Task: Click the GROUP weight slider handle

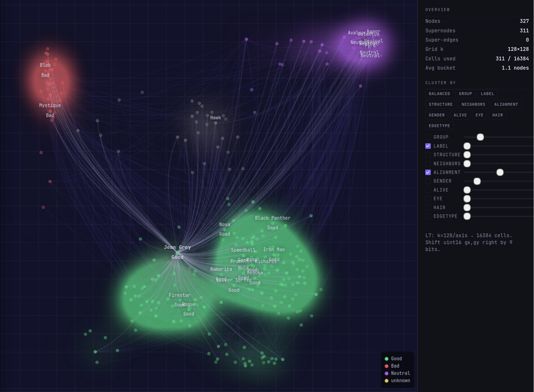Action: [x=480, y=137]
